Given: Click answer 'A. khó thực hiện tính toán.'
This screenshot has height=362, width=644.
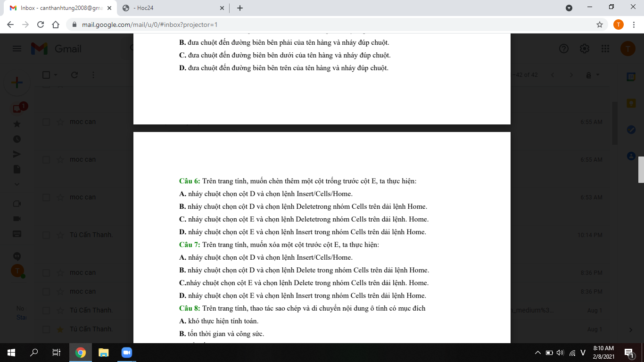Looking at the screenshot, I should point(219,321).
